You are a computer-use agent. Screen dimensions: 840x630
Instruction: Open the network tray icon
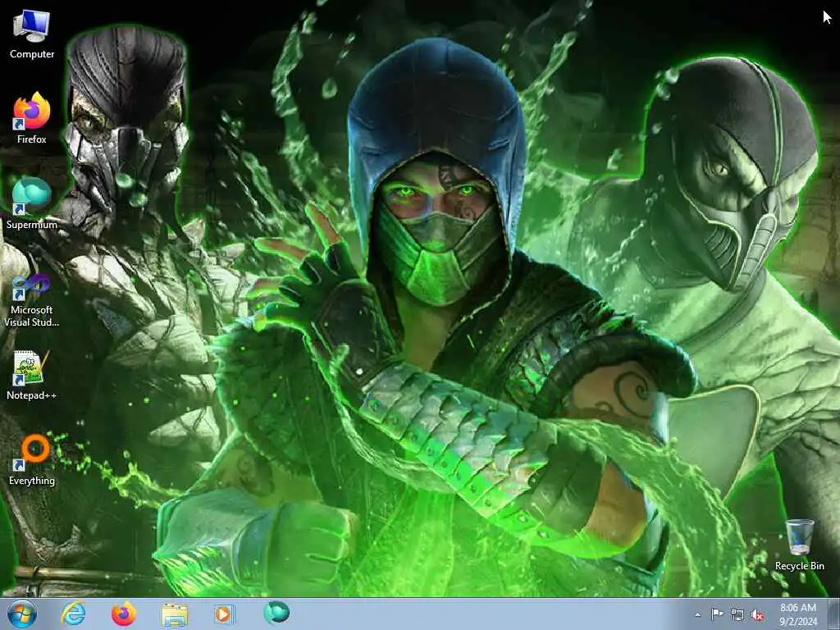pos(737,615)
